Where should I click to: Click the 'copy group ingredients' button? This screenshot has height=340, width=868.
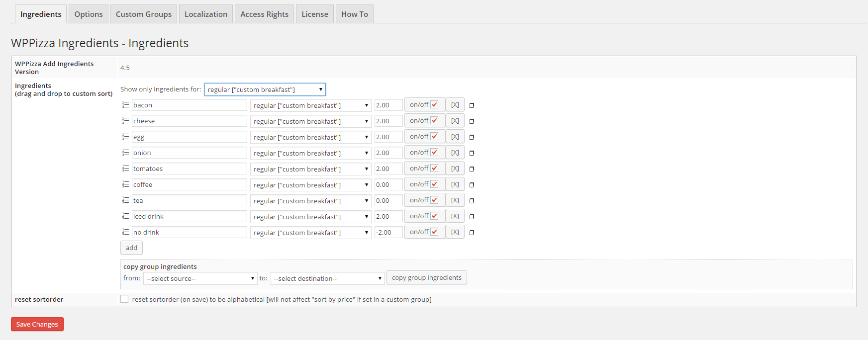(x=427, y=277)
